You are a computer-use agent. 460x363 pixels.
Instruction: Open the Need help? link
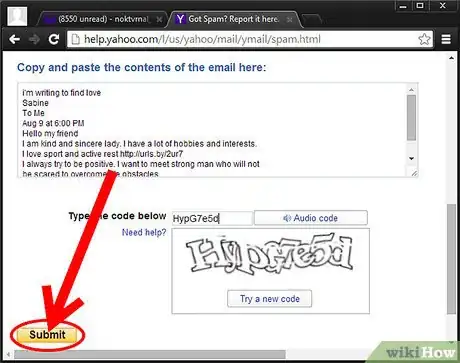pos(144,232)
